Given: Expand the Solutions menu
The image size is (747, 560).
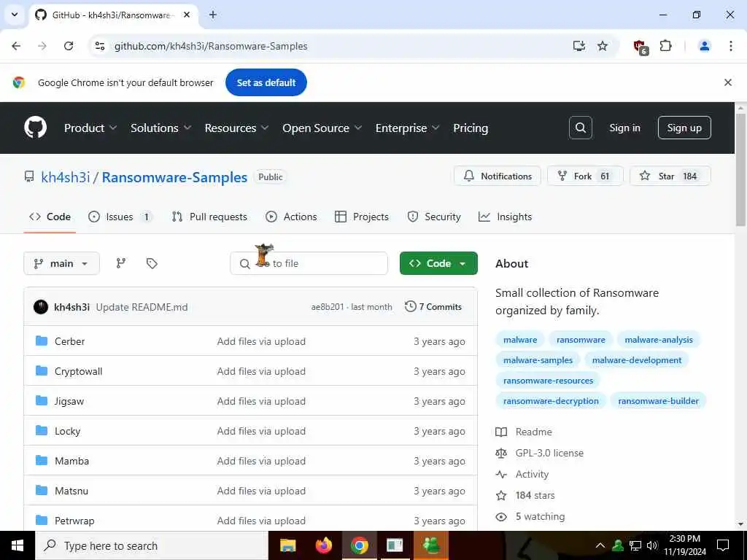Looking at the screenshot, I should 160,128.
